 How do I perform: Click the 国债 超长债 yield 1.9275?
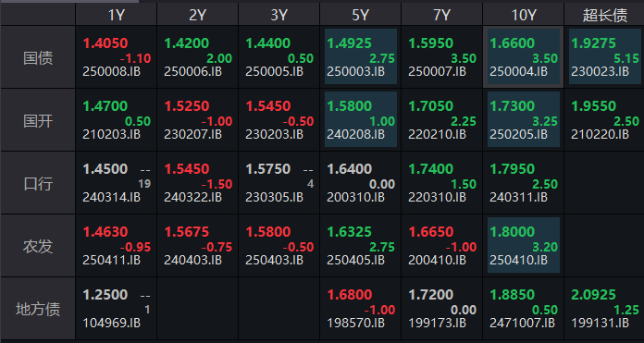(593, 43)
